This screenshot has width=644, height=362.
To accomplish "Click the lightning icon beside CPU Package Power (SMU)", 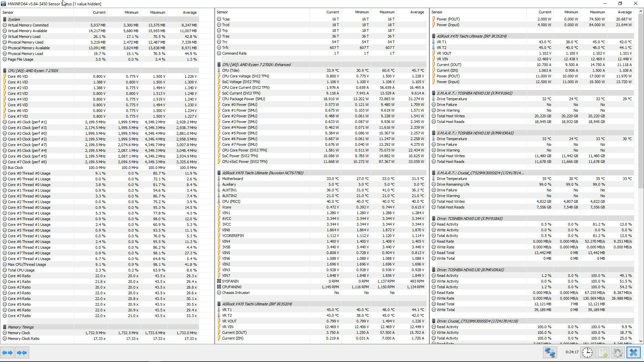I will (219, 99).
